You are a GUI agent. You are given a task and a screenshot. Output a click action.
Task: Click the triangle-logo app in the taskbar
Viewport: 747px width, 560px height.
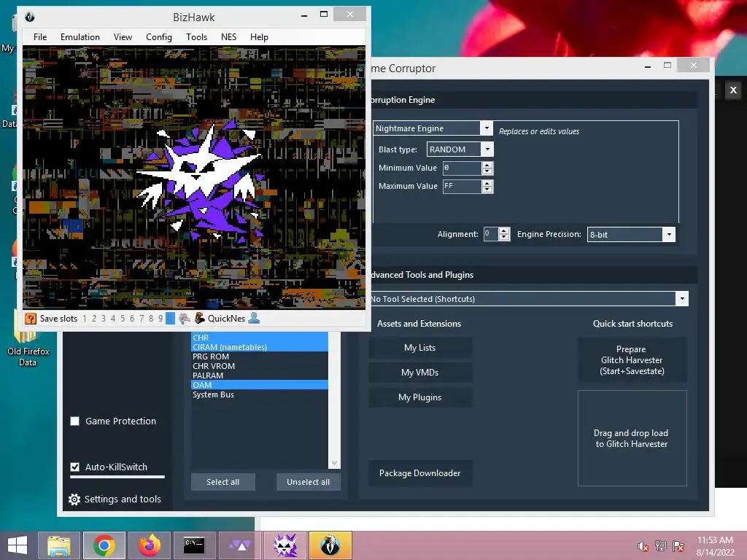(239, 545)
